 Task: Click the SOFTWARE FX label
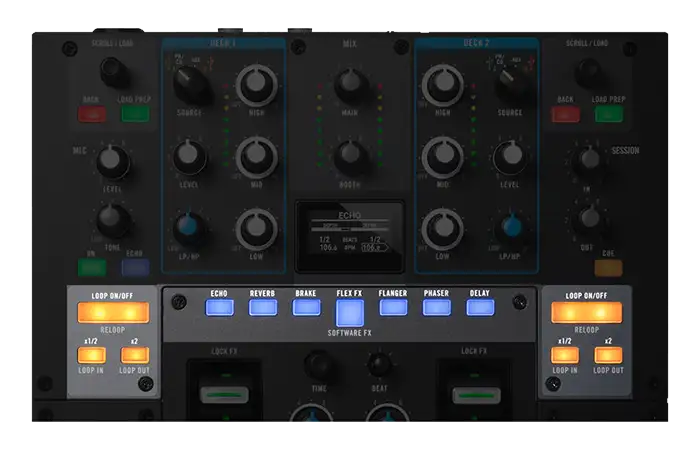click(x=350, y=333)
